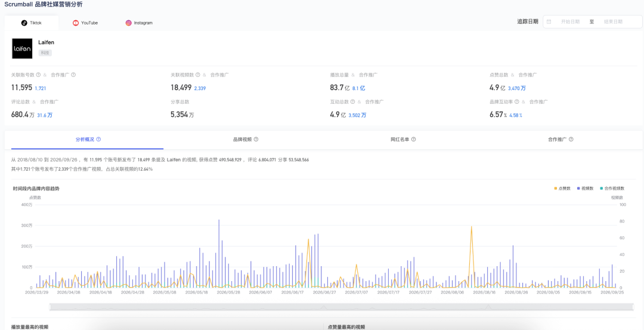Screen dimensions: 644x330
Task: Click the 追踪日期 label
Action: click(x=527, y=21)
